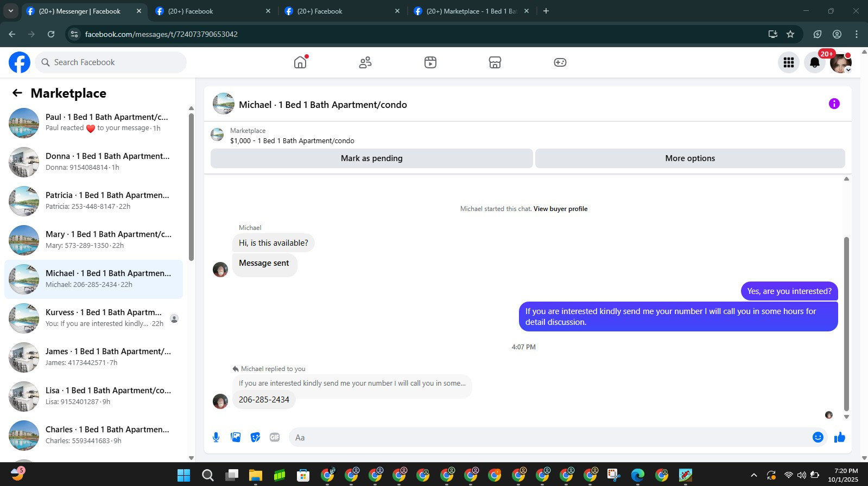This screenshot has height=486, width=868.
Task: Open a new browser tab
Action: pos(546,11)
